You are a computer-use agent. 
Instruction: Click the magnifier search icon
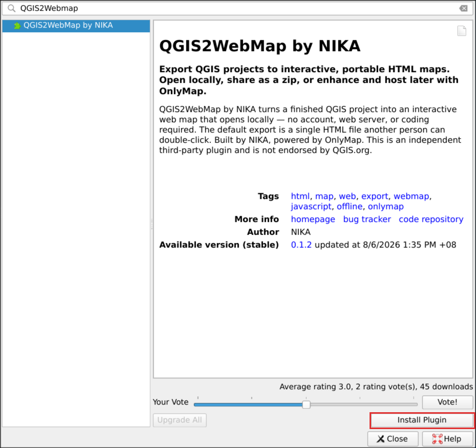12,8
